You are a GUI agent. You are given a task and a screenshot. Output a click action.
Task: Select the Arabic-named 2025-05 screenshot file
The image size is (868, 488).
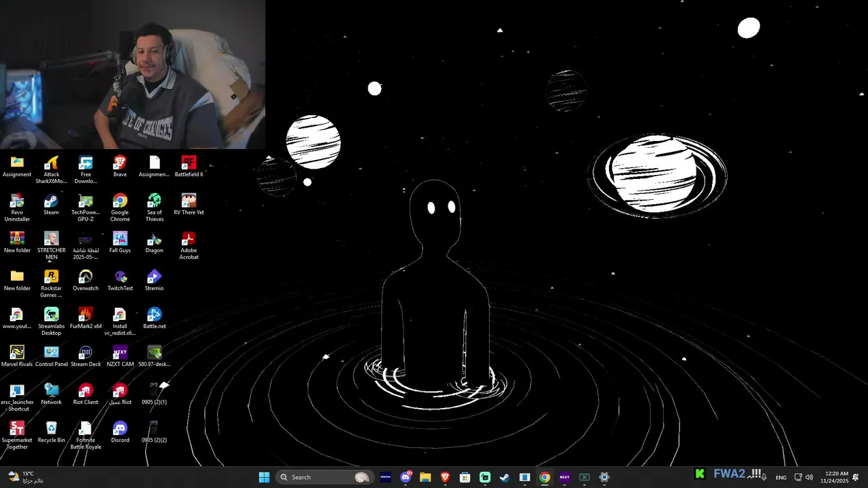[85, 246]
